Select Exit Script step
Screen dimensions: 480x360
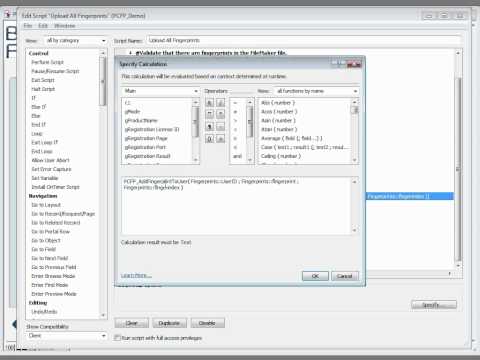coord(43,80)
